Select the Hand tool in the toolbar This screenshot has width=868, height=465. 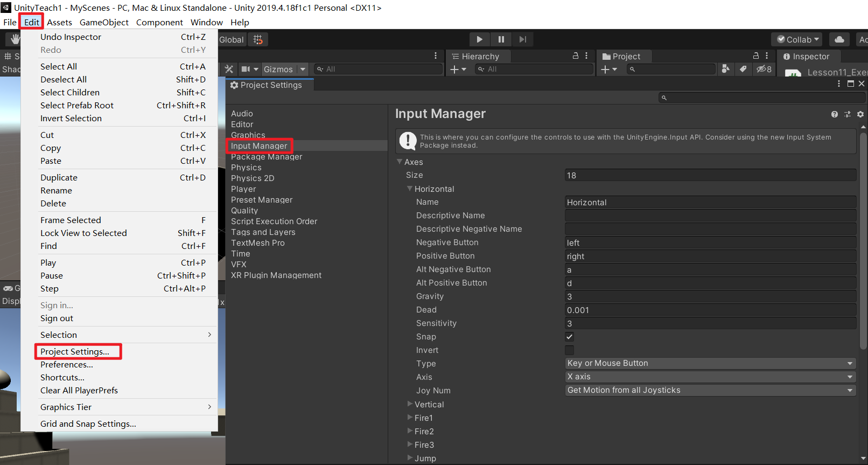(x=14, y=39)
